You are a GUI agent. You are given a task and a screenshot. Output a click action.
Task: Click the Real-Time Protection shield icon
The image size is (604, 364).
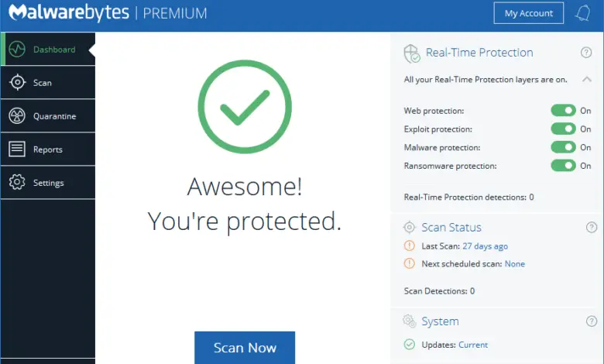[x=412, y=53]
